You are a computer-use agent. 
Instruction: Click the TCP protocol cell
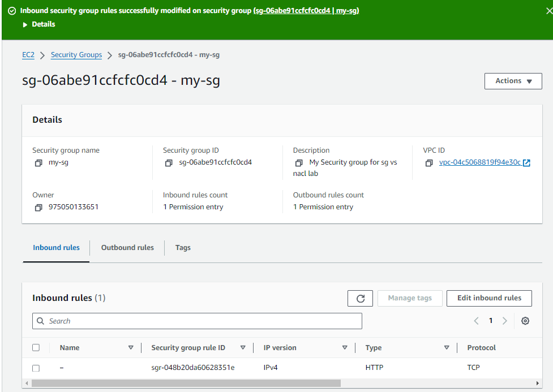tap(473, 368)
